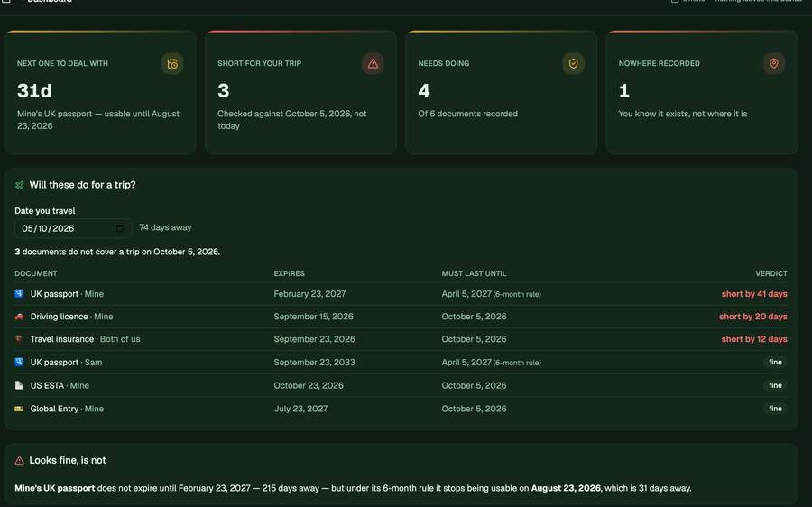Click the airplane icon beside Will these do for a trip

coord(20,185)
